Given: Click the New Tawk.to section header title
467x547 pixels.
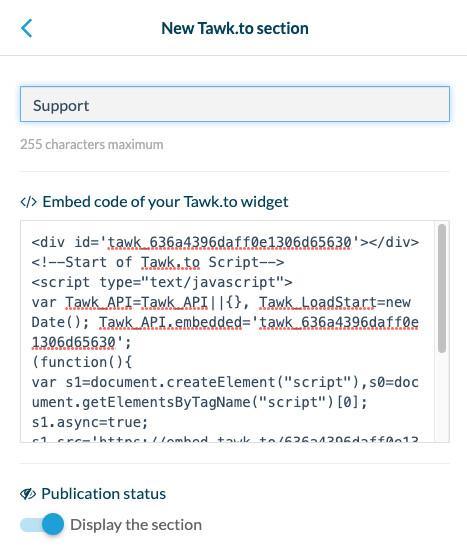Looking at the screenshot, I should click(235, 28).
